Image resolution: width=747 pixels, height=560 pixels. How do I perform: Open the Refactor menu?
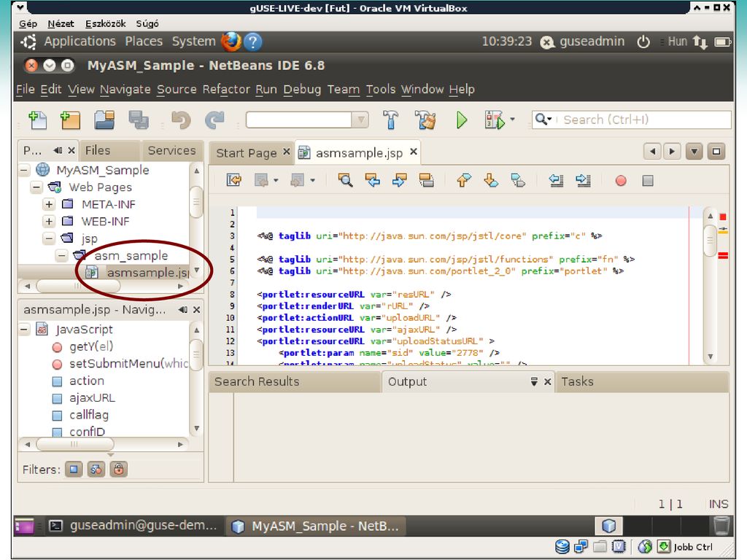226,90
